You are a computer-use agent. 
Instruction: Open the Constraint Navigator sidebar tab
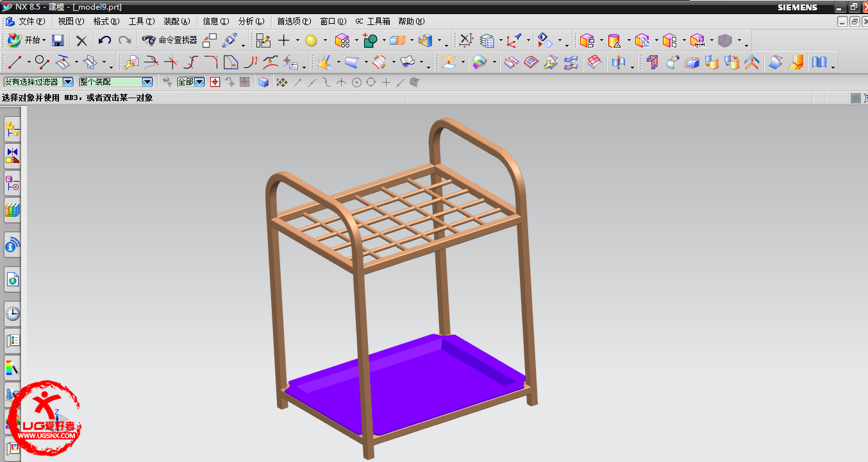coord(12,155)
